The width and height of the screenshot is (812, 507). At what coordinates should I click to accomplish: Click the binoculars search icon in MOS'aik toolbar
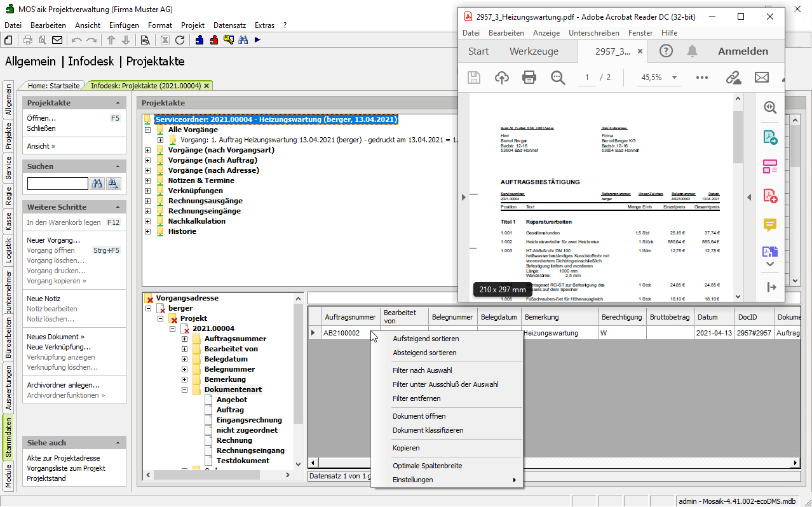point(243,40)
